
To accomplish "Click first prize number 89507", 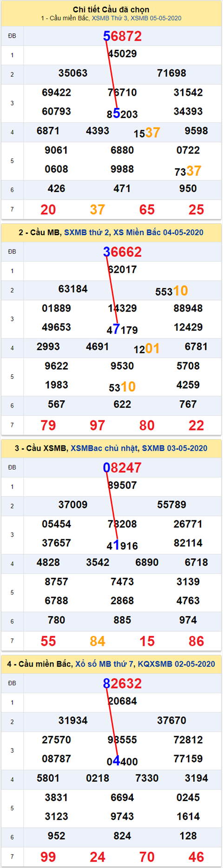I will 122,485.
